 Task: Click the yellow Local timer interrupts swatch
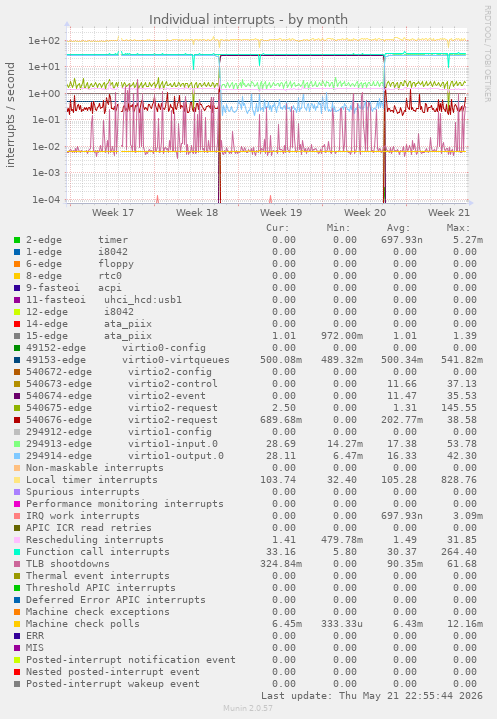pos(17,480)
